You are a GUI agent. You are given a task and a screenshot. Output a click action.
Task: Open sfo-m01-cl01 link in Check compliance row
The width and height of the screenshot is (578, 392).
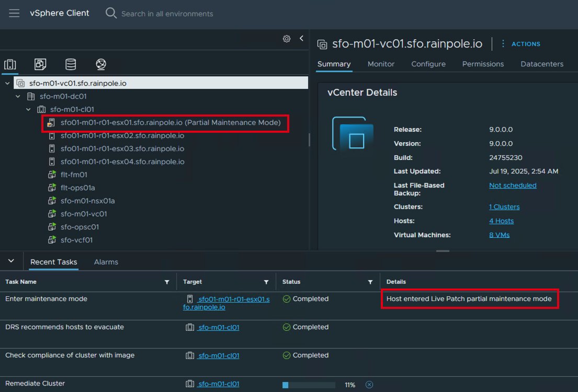click(218, 356)
